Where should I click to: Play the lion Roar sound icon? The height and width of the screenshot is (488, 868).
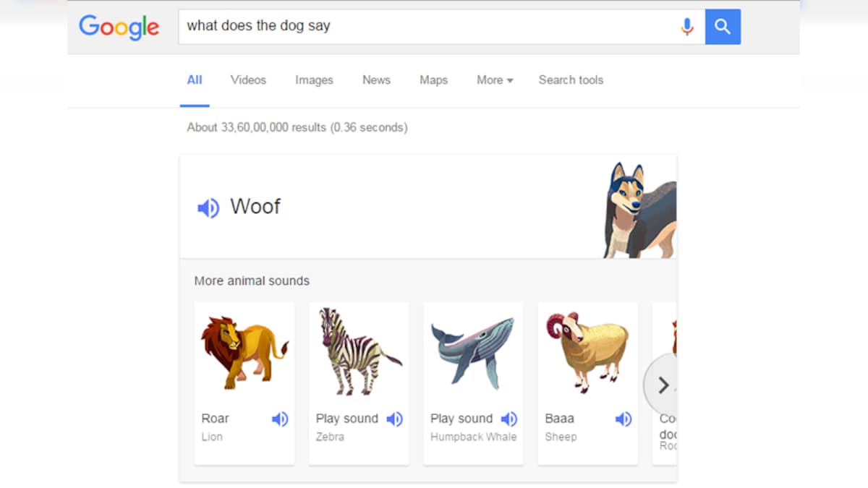[x=281, y=419]
